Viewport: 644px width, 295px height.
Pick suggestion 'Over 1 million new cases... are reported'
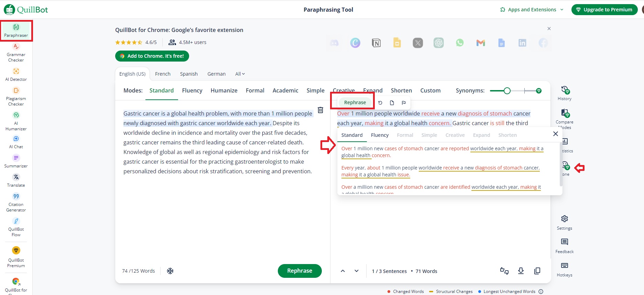tap(443, 152)
